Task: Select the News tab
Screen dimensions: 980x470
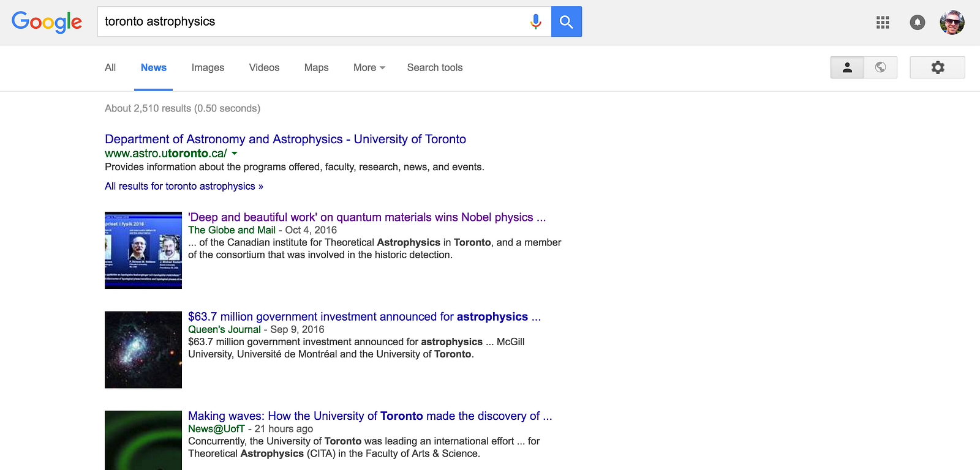Action: (x=154, y=67)
